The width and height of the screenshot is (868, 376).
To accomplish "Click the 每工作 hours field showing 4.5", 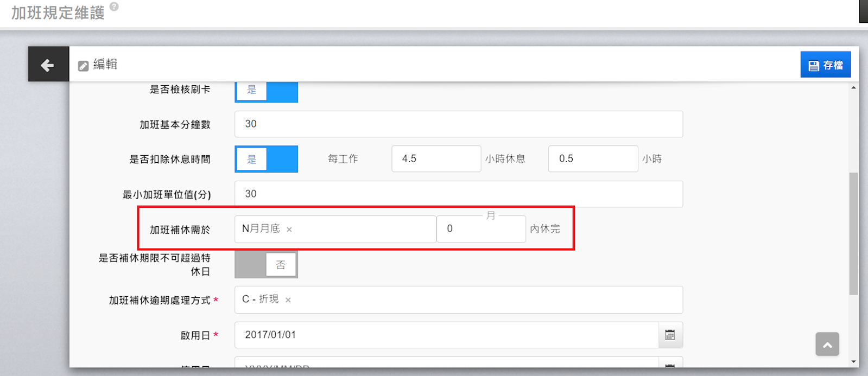I will coord(436,159).
